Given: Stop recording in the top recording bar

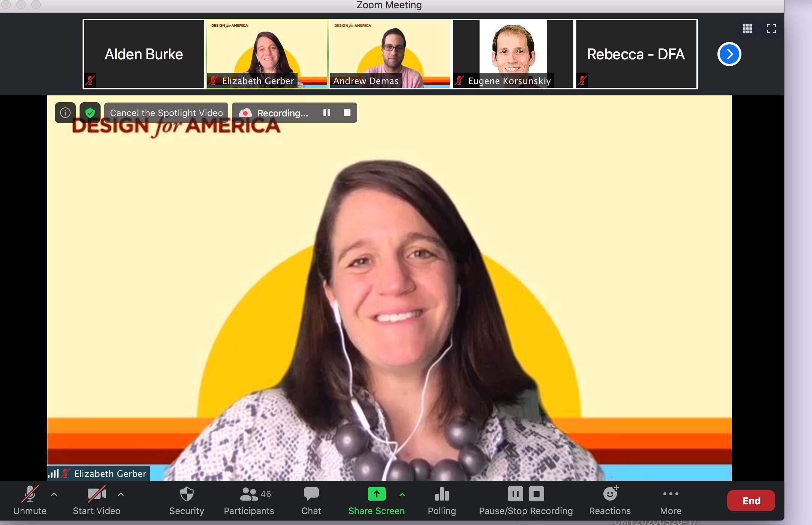Looking at the screenshot, I should [347, 113].
